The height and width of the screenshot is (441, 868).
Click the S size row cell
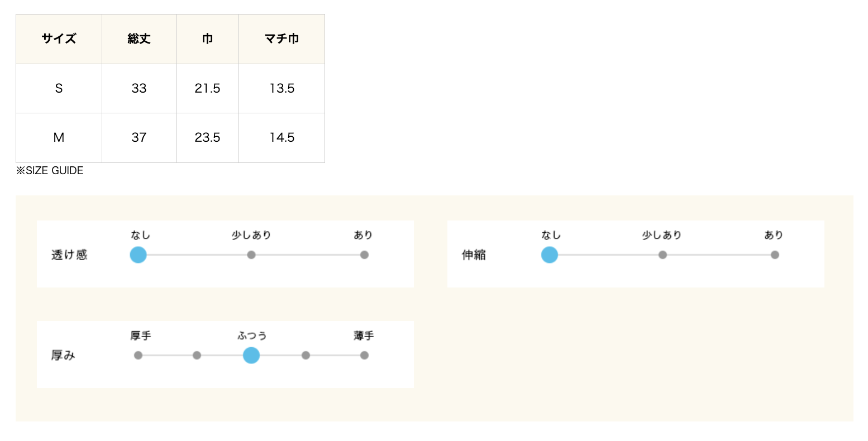(x=59, y=89)
